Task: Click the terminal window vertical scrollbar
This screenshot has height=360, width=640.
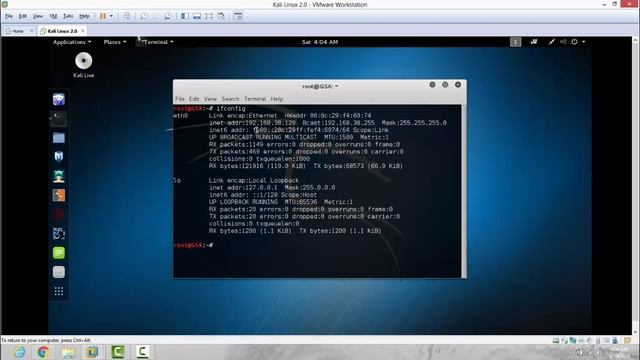Action: [464, 191]
